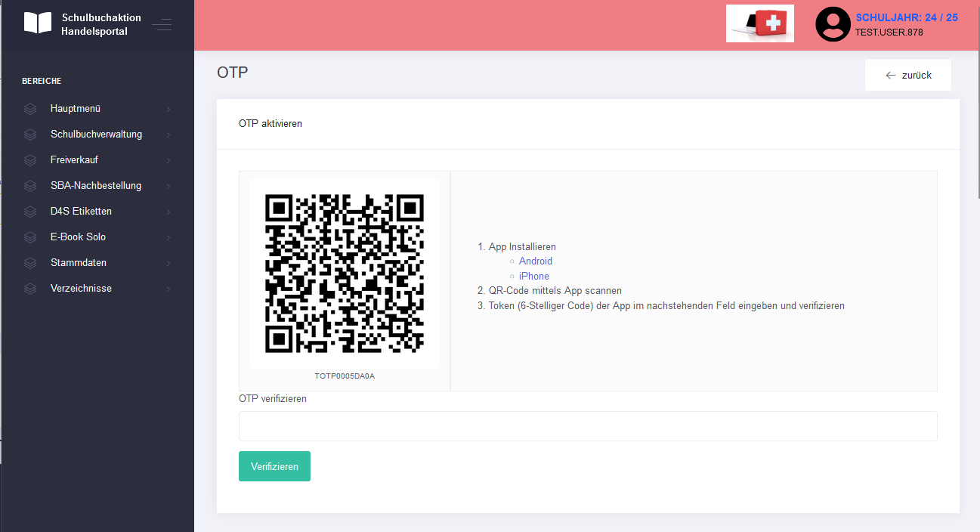Expand the E-Book Solo chevron
Viewport: 980px width, 532px height.
tap(168, 238)
